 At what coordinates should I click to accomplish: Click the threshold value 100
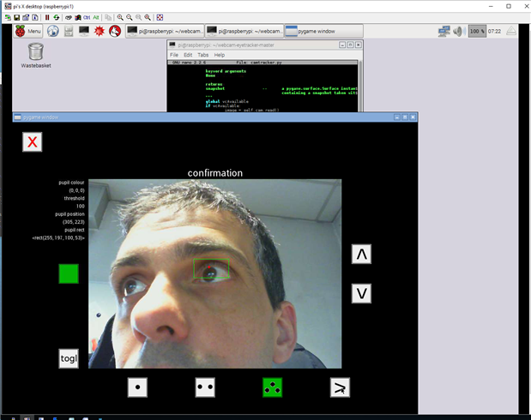point(81,206)
